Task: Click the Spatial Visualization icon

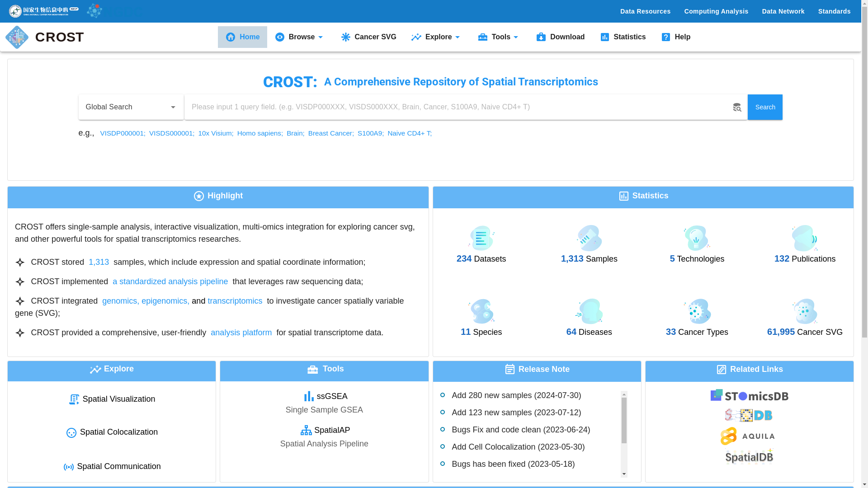Action: click(74, 399)
